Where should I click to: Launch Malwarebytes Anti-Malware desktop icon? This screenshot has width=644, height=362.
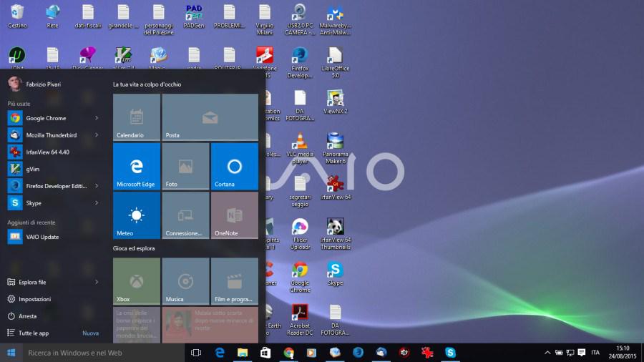click(x=335, y=20)
